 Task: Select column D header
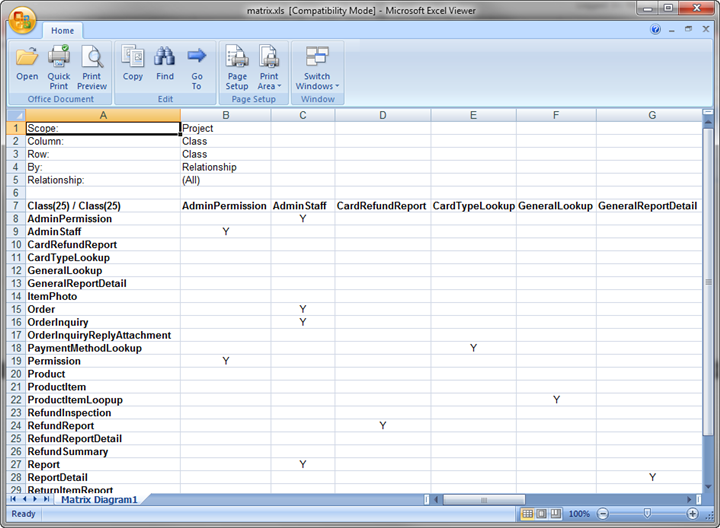[382, 115]
